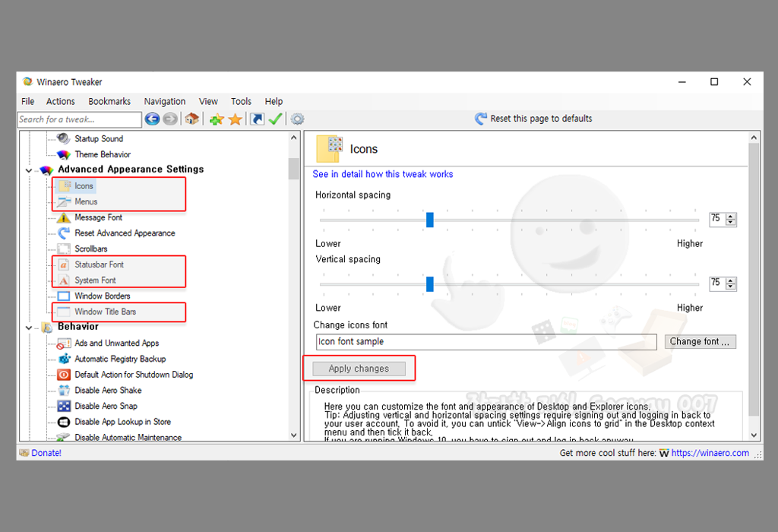Click tree panel scrollbar down arrow

pyautogui.click(x=294, y=435)
